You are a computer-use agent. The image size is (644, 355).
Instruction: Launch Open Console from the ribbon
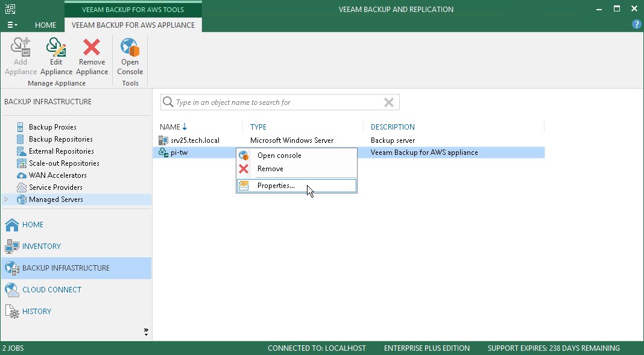click(130, 57)
